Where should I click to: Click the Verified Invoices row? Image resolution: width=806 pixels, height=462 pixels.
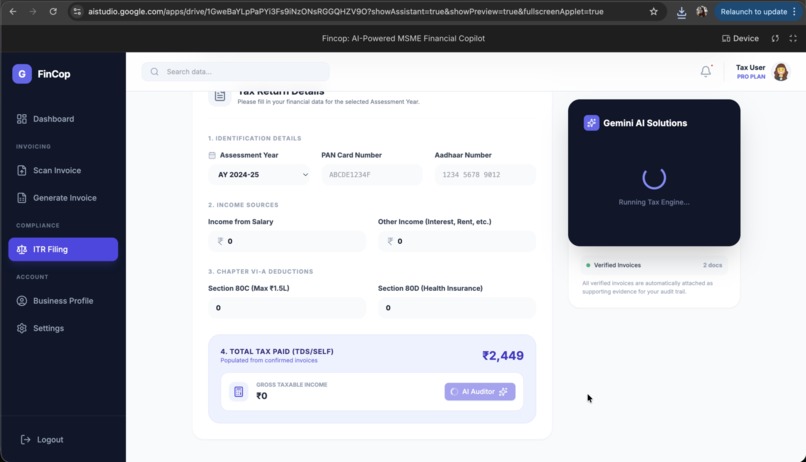point(654,265)
